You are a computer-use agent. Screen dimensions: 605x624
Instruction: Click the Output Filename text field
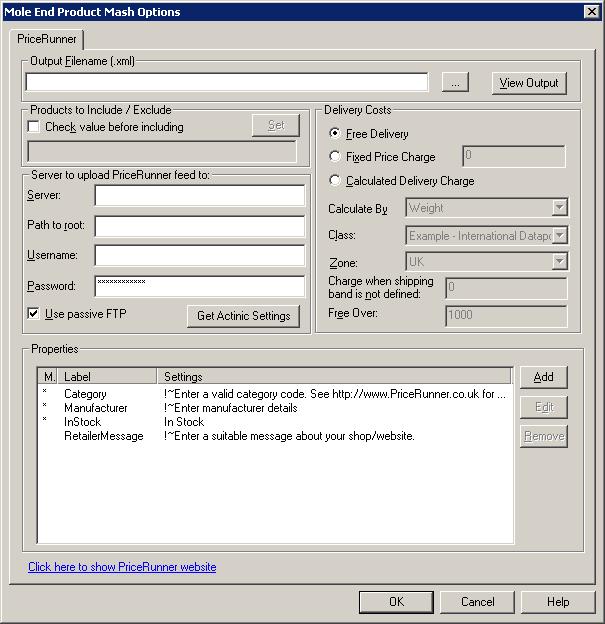click(x=227, y=82)
